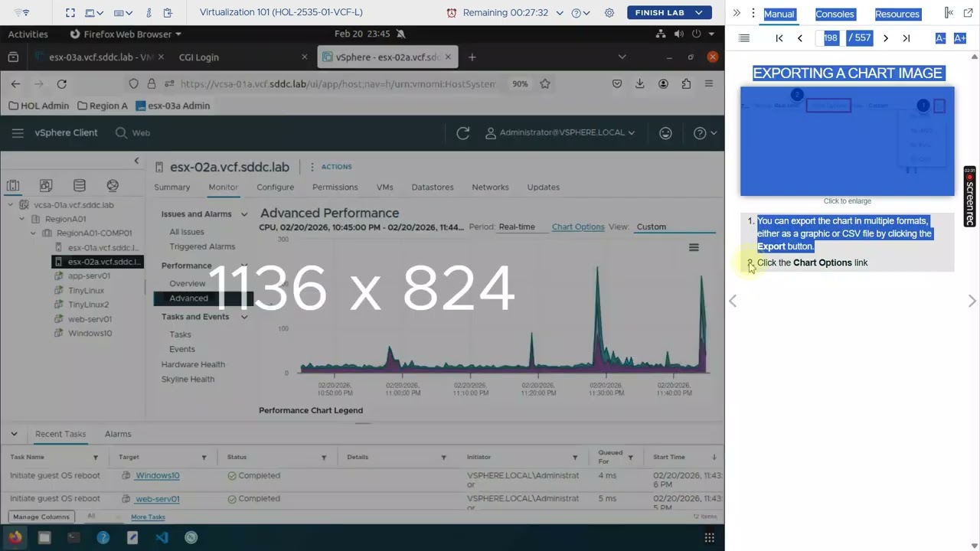Viewport: 980px width, 551px height.
Task: Open the HOL Admin bookmarks folder
Action: (x=39, y=106)
